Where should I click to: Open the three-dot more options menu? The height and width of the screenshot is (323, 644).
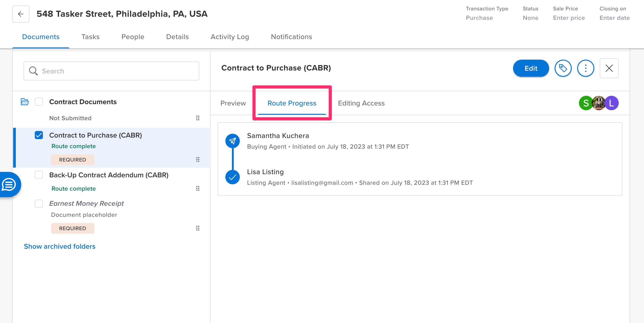click(586, 68)
